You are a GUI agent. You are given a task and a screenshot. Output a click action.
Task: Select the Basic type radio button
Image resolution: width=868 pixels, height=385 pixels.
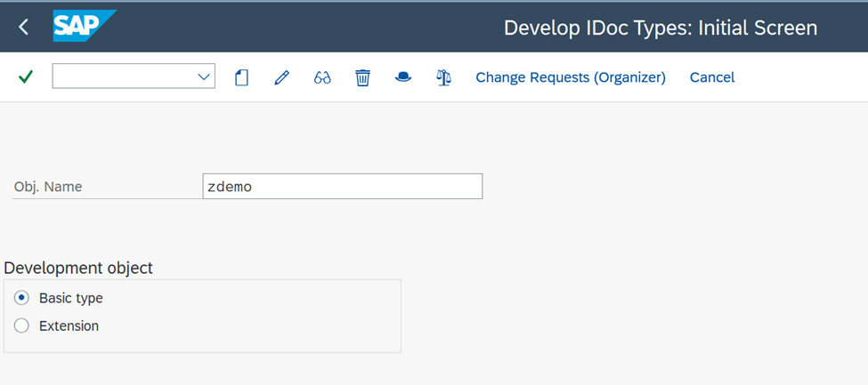point(21,298)
